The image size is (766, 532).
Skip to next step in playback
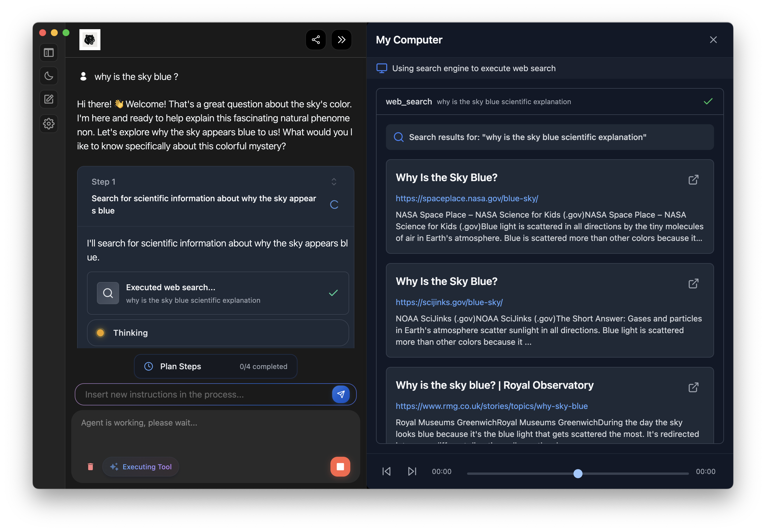[412, 471]
